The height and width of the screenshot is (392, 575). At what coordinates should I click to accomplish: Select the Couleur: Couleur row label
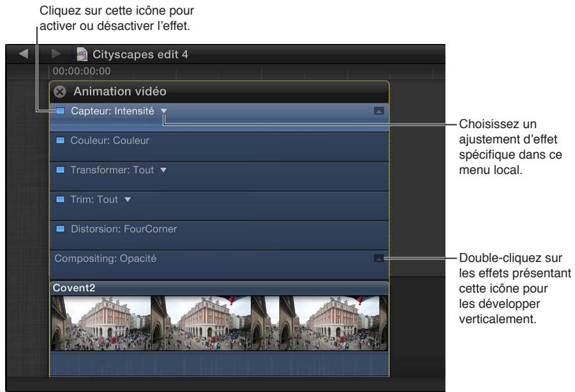click(x=110, y=141)
